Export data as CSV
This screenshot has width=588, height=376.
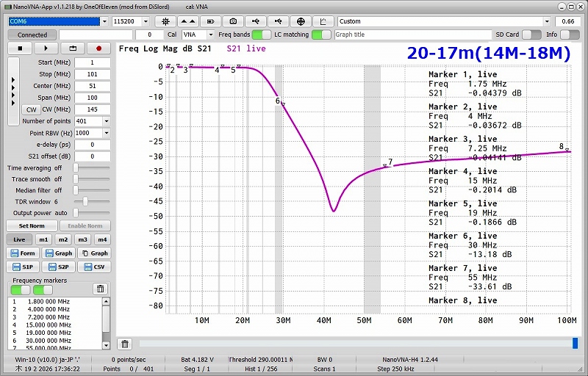(x=94, y=267)
